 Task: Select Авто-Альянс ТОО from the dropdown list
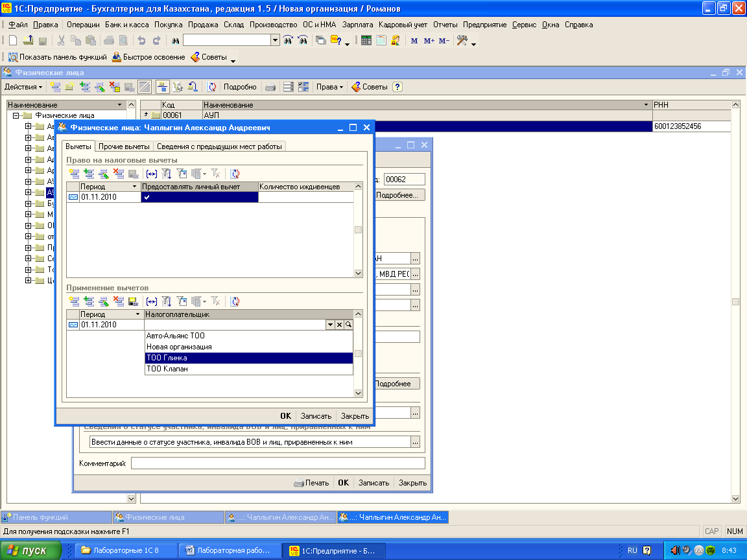(249, 336)
